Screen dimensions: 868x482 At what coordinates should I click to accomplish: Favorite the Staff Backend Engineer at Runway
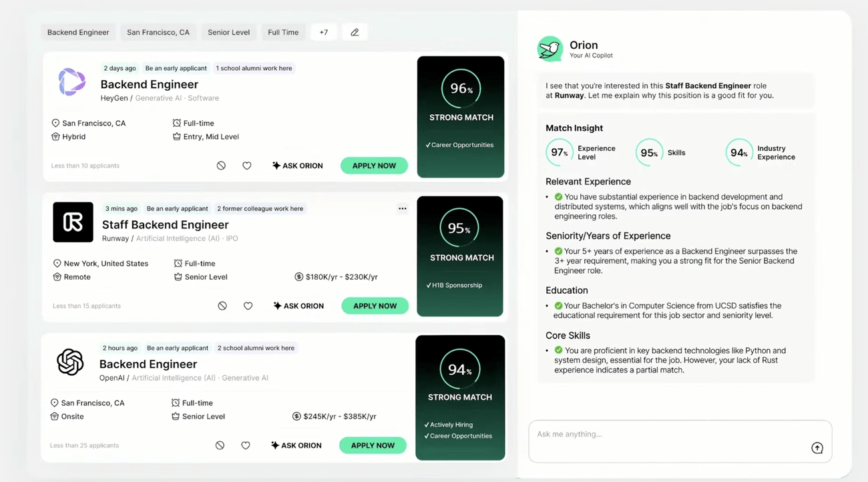[248, 305]
